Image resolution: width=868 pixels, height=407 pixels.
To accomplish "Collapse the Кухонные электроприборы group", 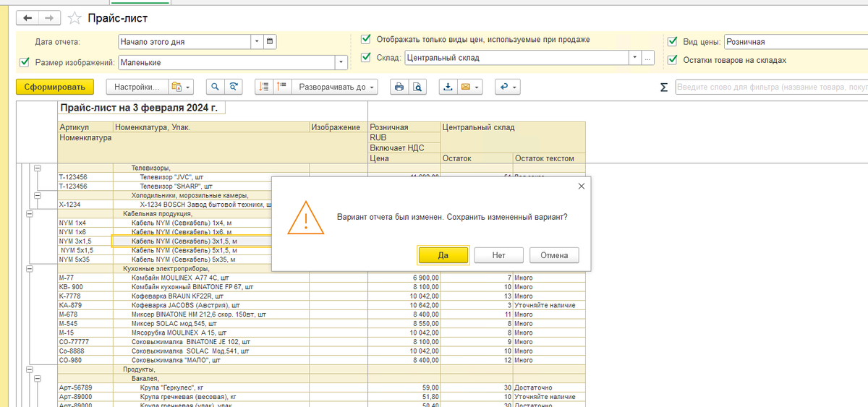I will tap(30, 268).
